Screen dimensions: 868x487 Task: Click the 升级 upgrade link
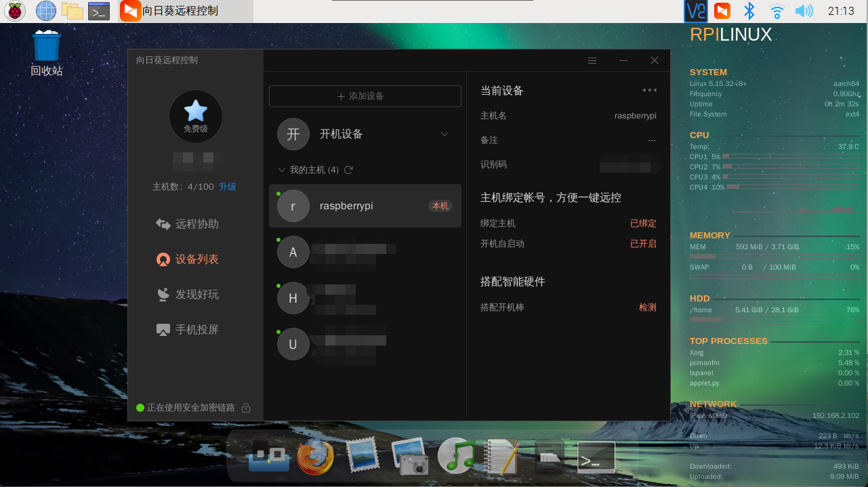(x=228, y=187)
